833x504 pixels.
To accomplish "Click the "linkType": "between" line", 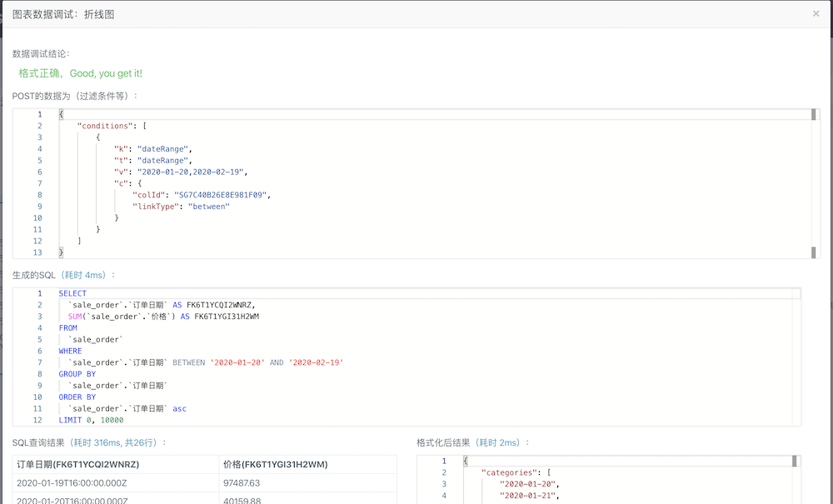I will pyautogui.click(x=181, y=207).
